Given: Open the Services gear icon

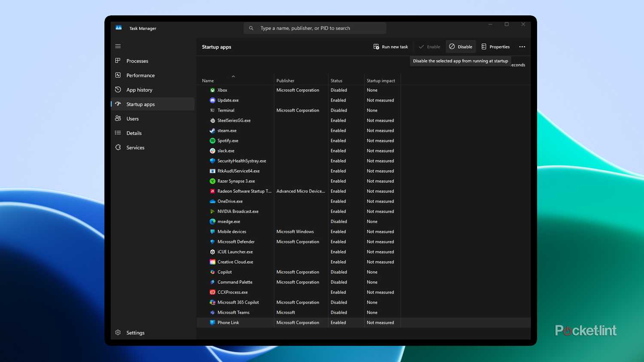Looking at the screenshot, I should click(118, 147).
